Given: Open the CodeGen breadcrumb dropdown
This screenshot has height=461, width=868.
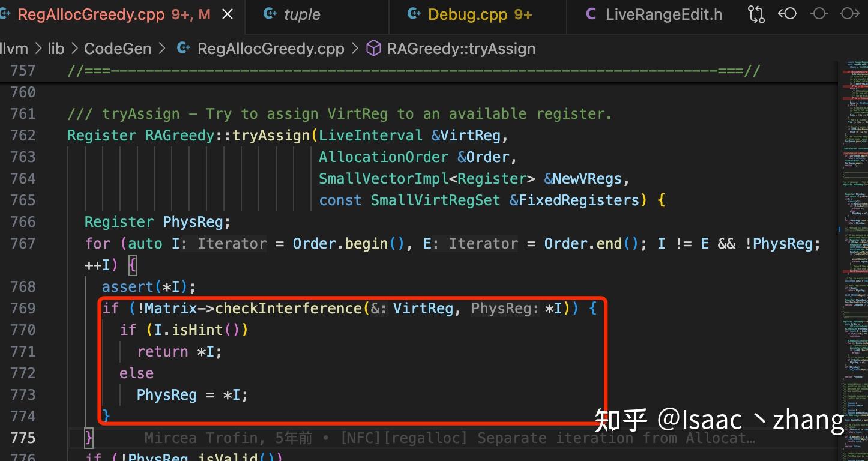Looking at the screenshot, I should point(118,48).
